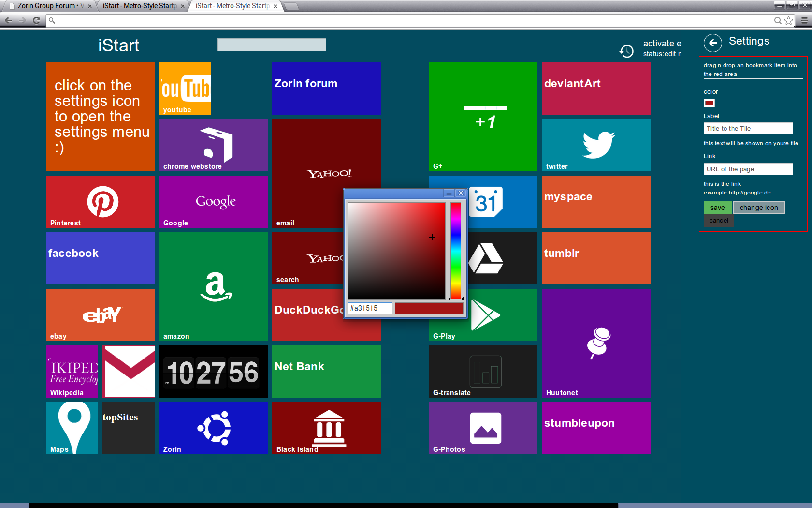This screenshot has height=508, width=812.
Task: Open the G-Photos picture icon
Action: [x=485, y=428]
